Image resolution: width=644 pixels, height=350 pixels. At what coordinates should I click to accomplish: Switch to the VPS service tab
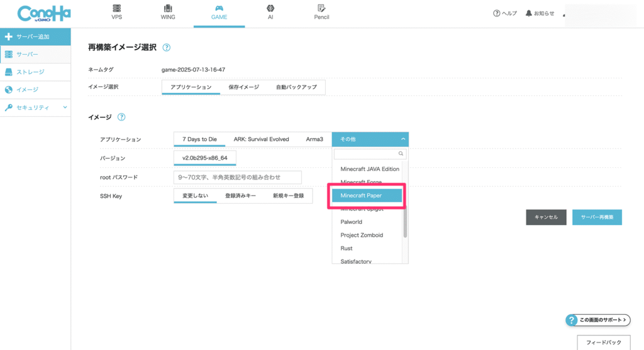[116, 13]
